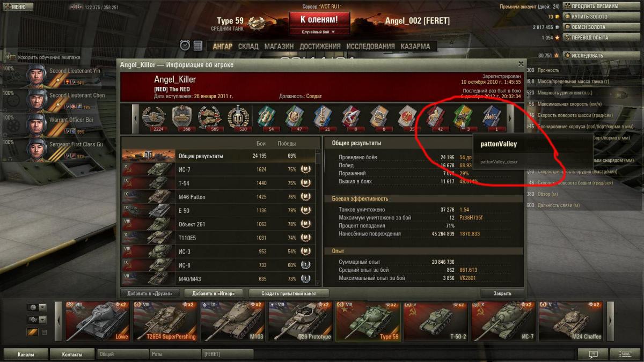Expand the Случайный бой battle type selector
This screenshot has width=644, height=362.
(x=318, y=32)
